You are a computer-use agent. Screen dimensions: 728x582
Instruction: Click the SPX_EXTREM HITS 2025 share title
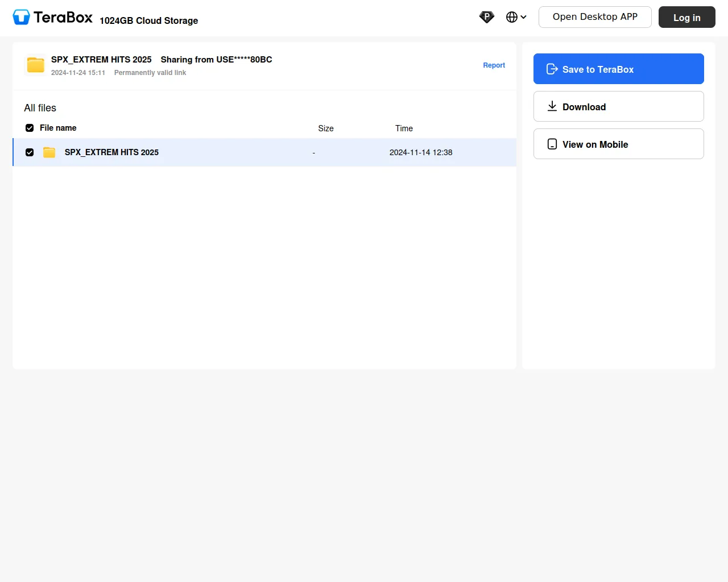[101, 60]
